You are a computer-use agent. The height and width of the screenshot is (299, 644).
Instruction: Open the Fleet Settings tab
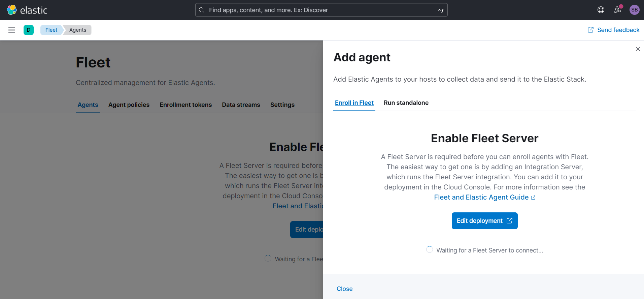coord(282,105)
